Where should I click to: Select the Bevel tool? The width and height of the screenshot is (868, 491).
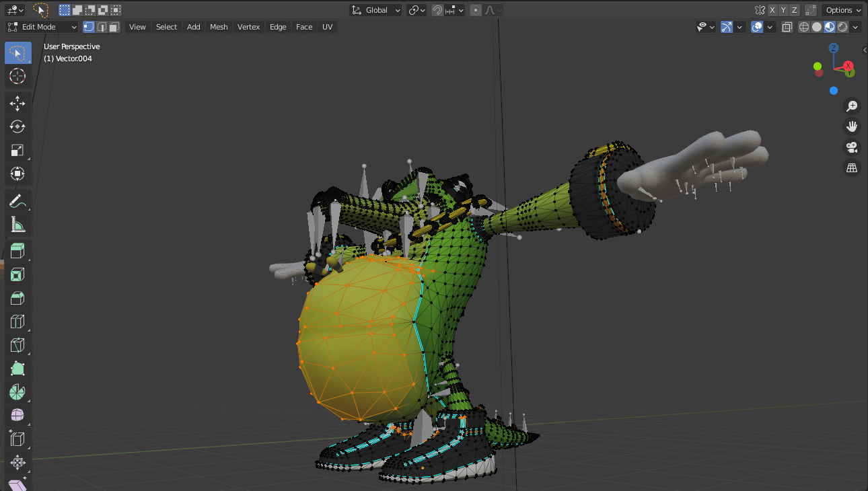click(x=17, y=299)
